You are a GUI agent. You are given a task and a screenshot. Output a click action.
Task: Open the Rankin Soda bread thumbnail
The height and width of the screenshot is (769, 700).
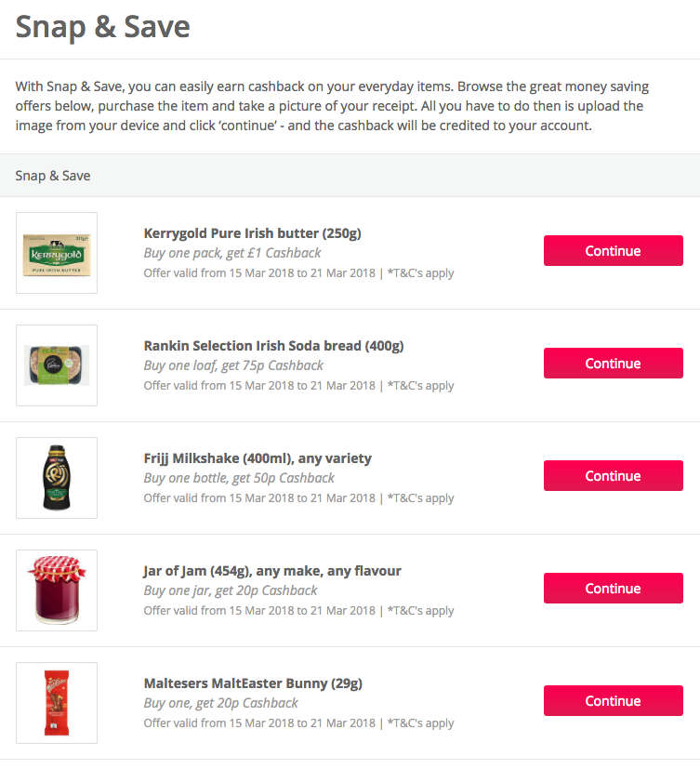(x=57, y=365)
